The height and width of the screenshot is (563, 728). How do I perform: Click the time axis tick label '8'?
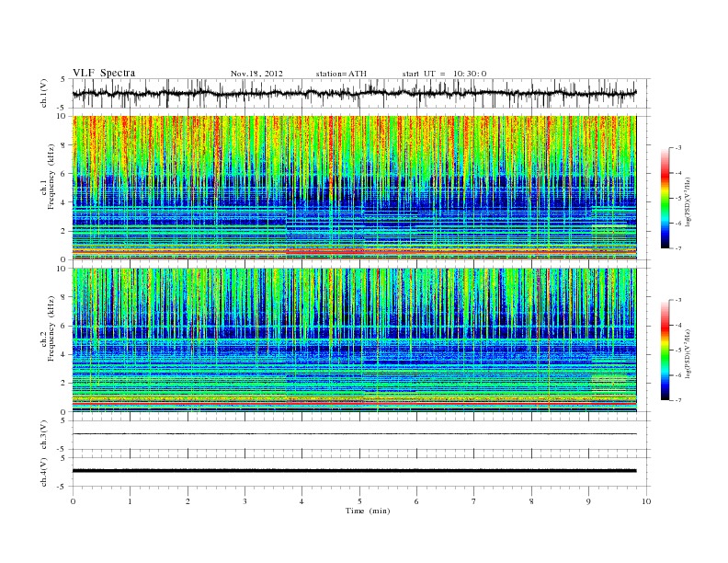tap(531, 501)
